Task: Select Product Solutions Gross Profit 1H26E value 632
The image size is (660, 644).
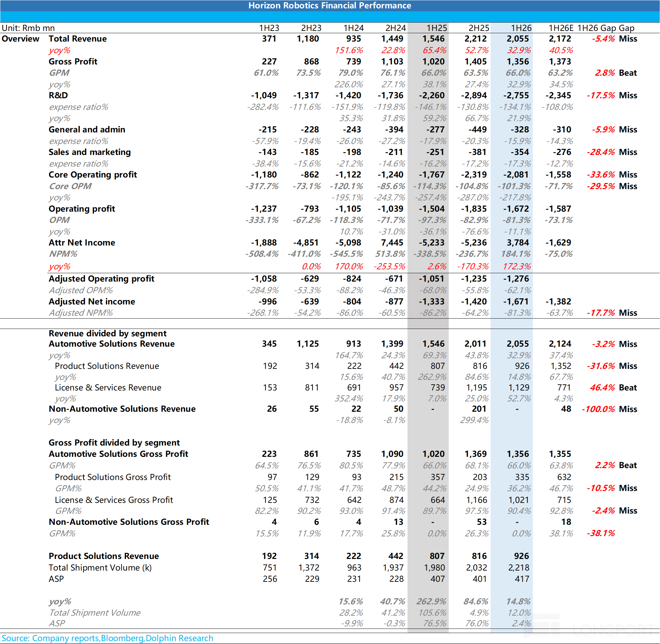Action: coord(564,477)
